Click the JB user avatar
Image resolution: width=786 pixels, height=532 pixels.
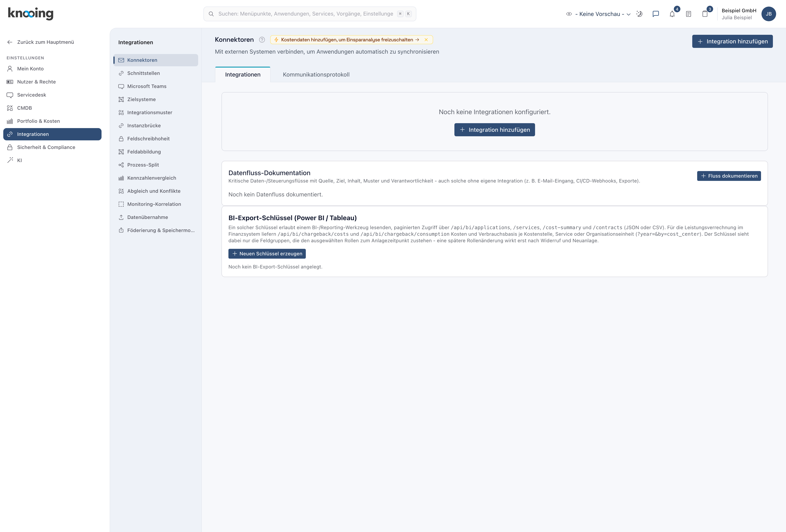768,14
